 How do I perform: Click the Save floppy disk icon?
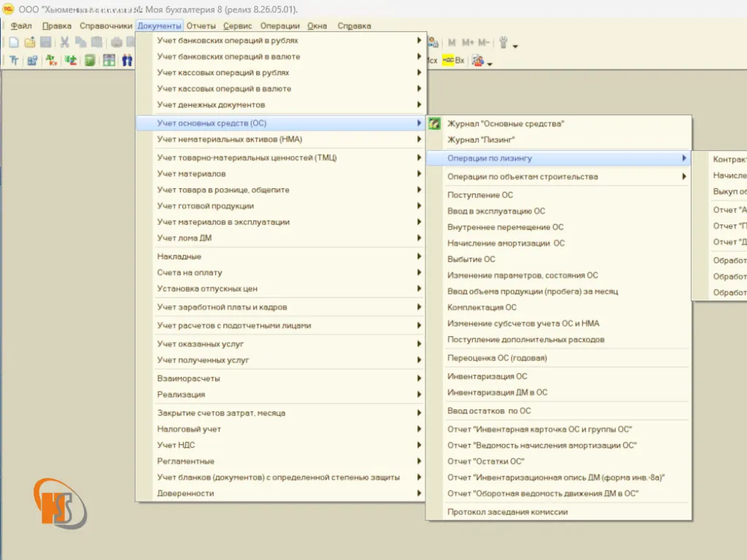tap(46, 42)
